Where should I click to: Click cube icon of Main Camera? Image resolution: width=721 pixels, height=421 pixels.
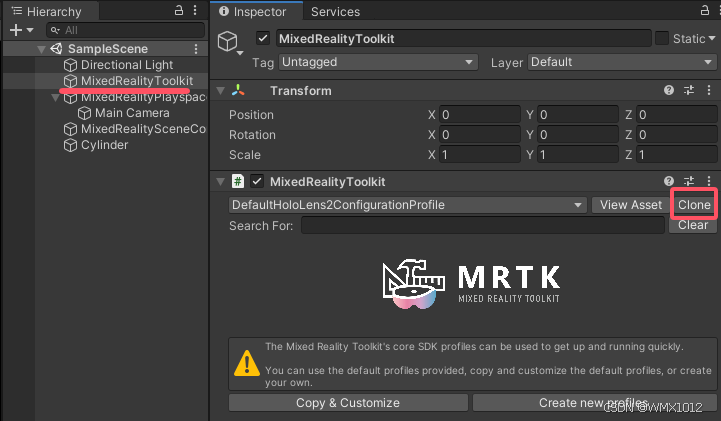click(x=84, y=113)
